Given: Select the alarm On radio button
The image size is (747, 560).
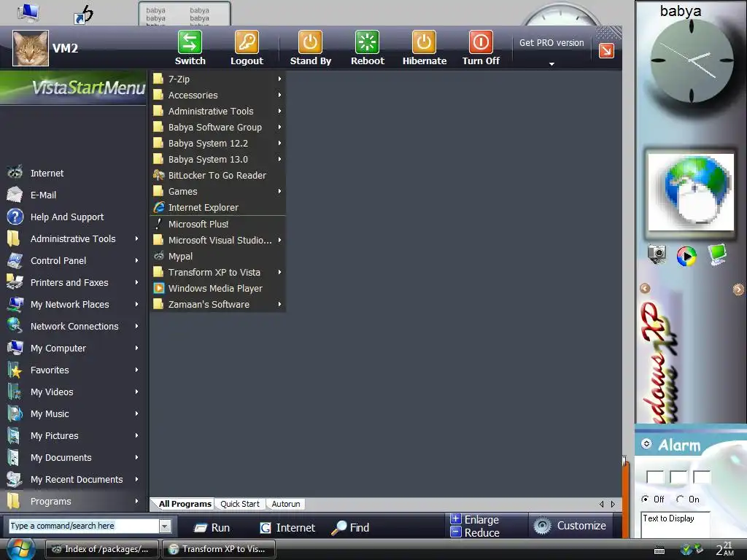Looking at the screenshot, I should (680, 499).
